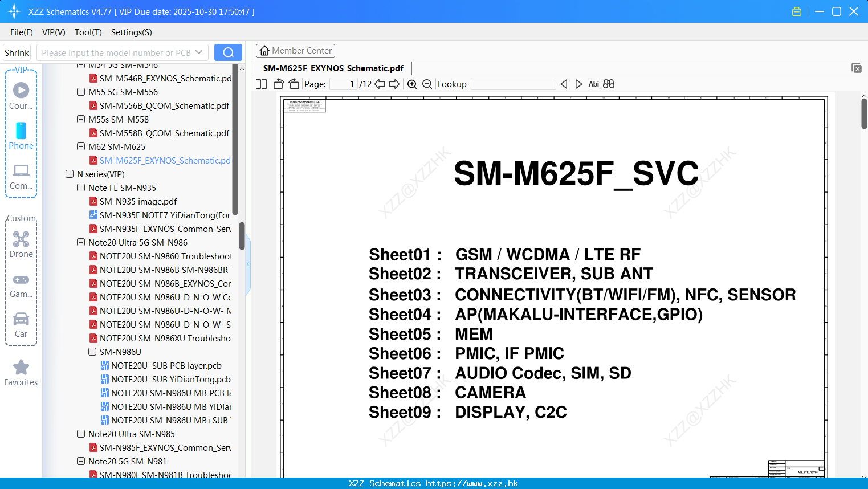
Task: Open the Game console sidebar category
Action: (21, 286)
